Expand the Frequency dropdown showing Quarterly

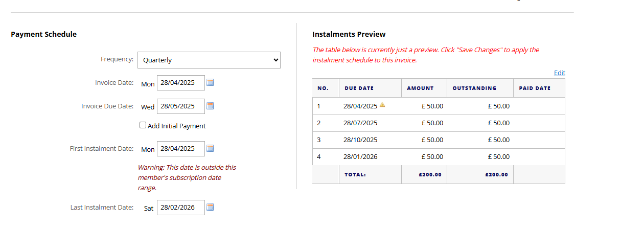click(x=209, y=60)
